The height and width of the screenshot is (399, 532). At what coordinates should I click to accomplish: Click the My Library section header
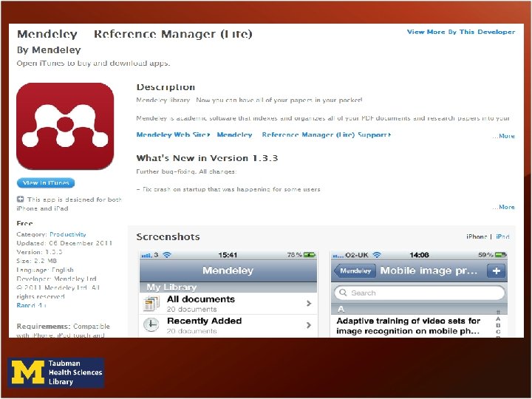coord(228,287)
